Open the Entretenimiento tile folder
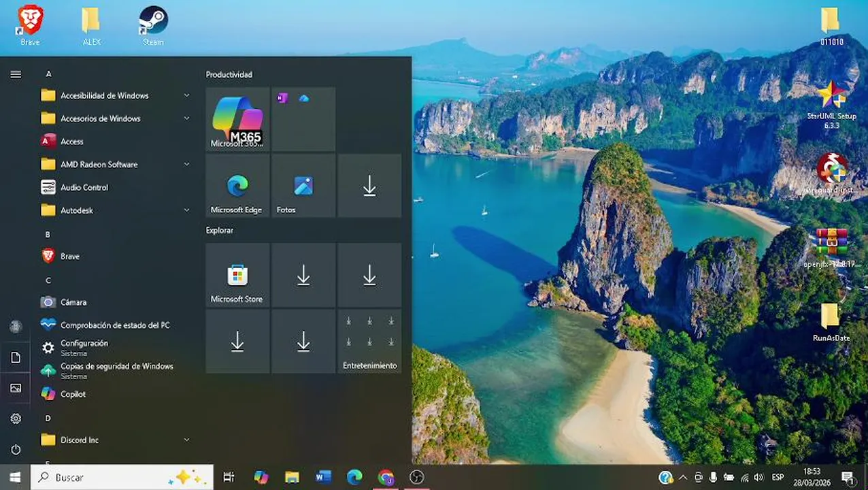The image size is (868, 490). click(369, 341)
